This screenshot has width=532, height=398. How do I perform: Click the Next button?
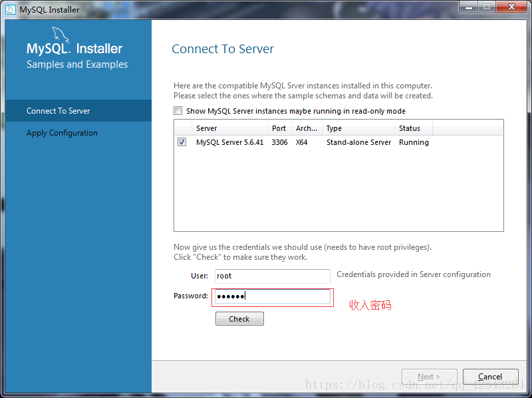[x=429, y=376]
